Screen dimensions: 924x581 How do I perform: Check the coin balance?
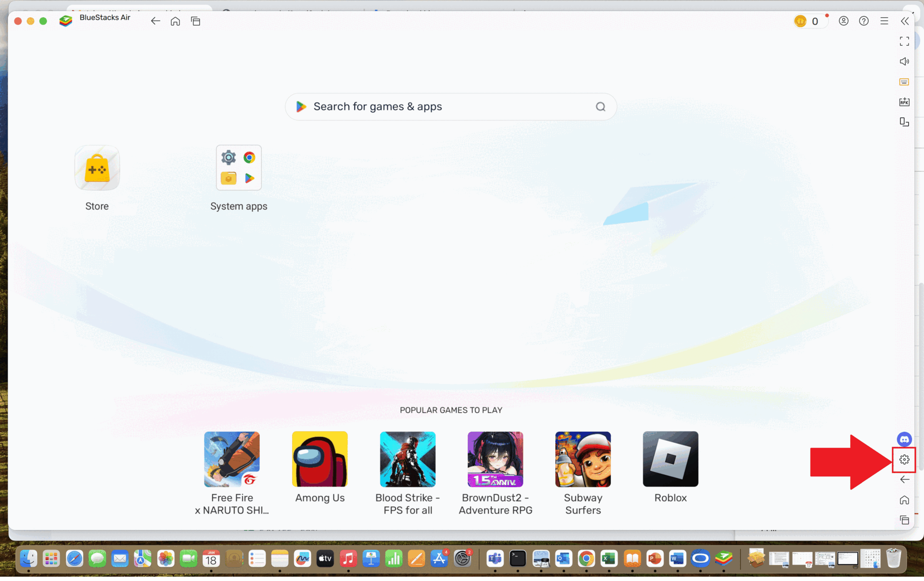[808, 21]
